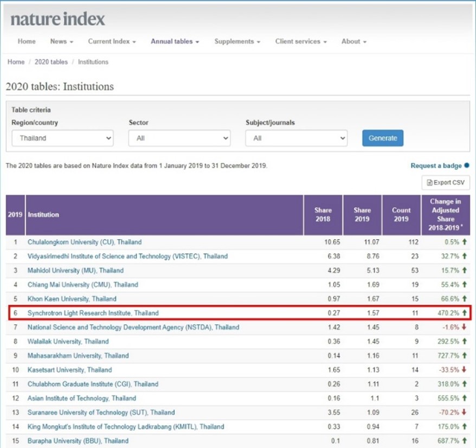Open Synchrotron Light Research Institute link

click(93, 313)
